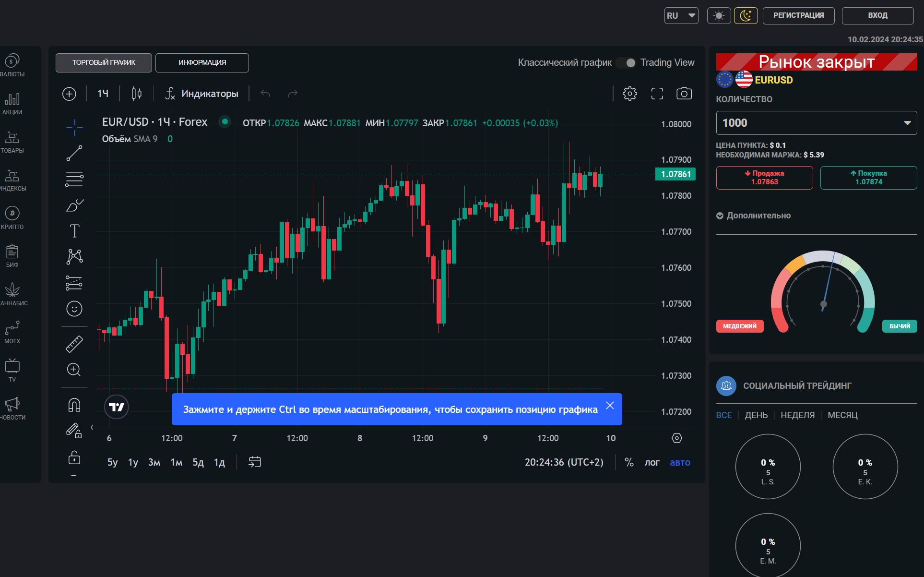This screenshot has width=924, height=577.
Task: Open the Crypto (КРИПТО) sidebar section
Action: pyautogui.click(x=12, y=217)
